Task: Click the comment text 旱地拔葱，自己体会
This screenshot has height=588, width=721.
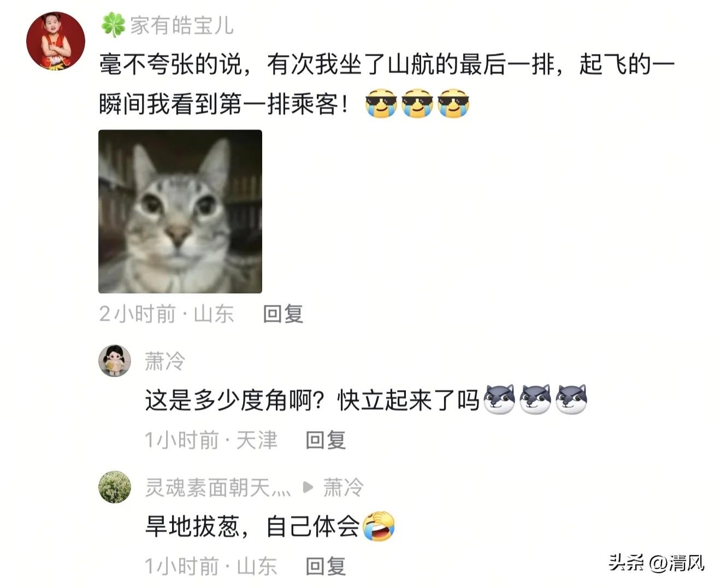Action: pos(252,526)
